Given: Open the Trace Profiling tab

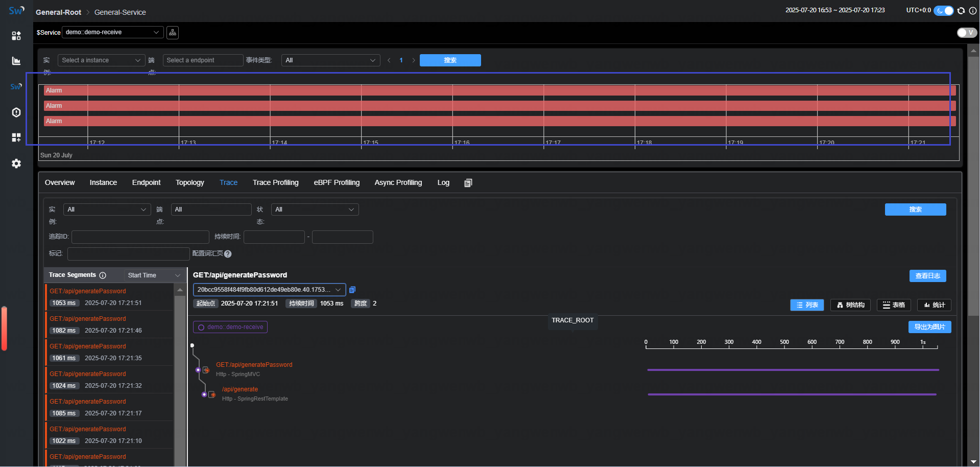Looking at the screenshot, I should (x=275, y=182).
